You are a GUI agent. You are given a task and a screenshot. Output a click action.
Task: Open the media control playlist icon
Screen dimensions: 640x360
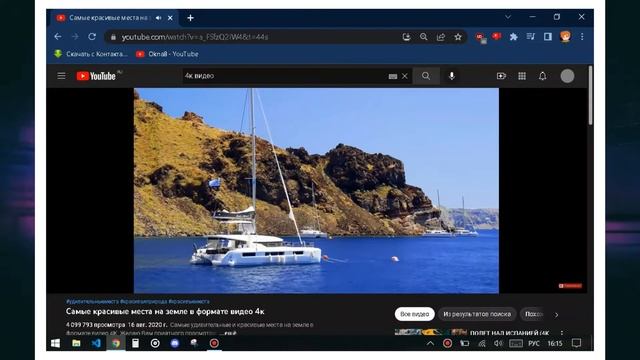pyautogui.click(x=530, y=37)
